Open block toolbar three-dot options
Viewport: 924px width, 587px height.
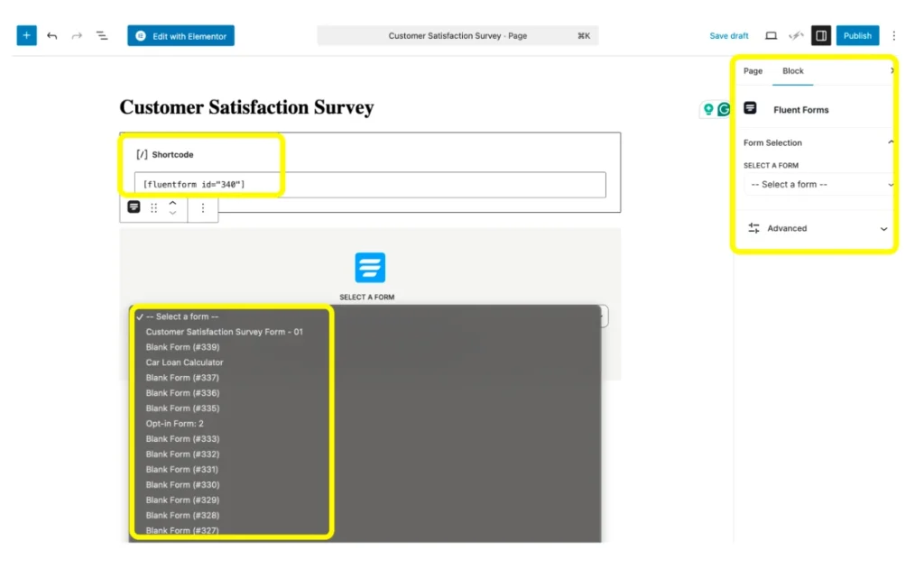tap(203, 207)
